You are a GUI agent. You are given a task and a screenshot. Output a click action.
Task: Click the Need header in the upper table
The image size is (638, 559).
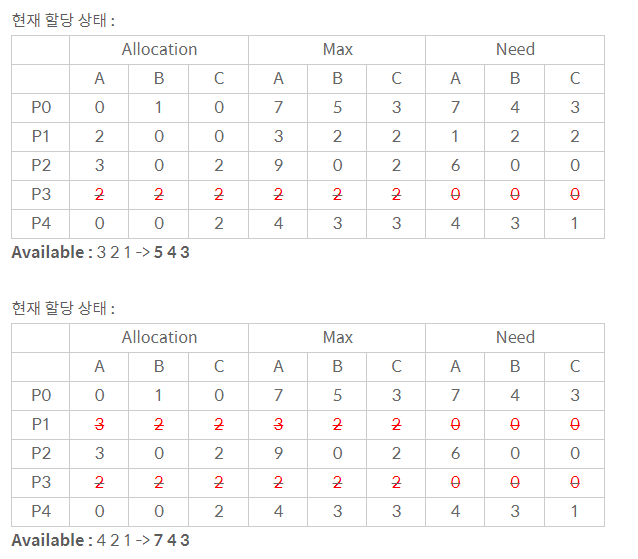coord(515,49)
